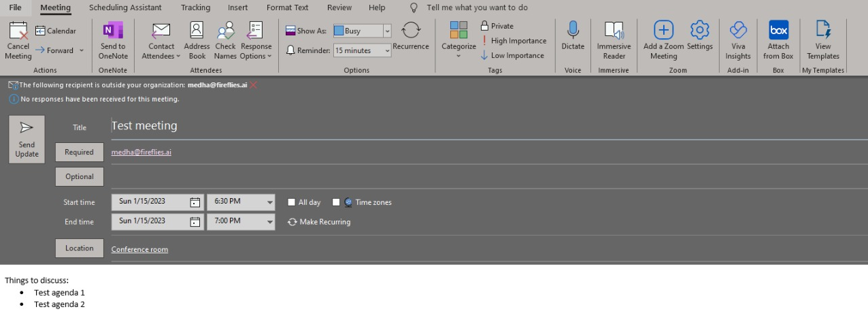
Task: Open the File tab
Action: point(15,7)
